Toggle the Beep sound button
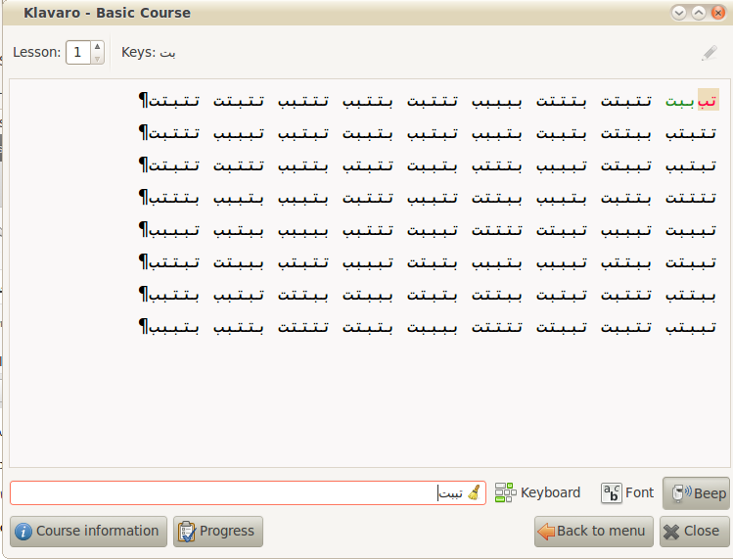 click(x=696, y=493)
